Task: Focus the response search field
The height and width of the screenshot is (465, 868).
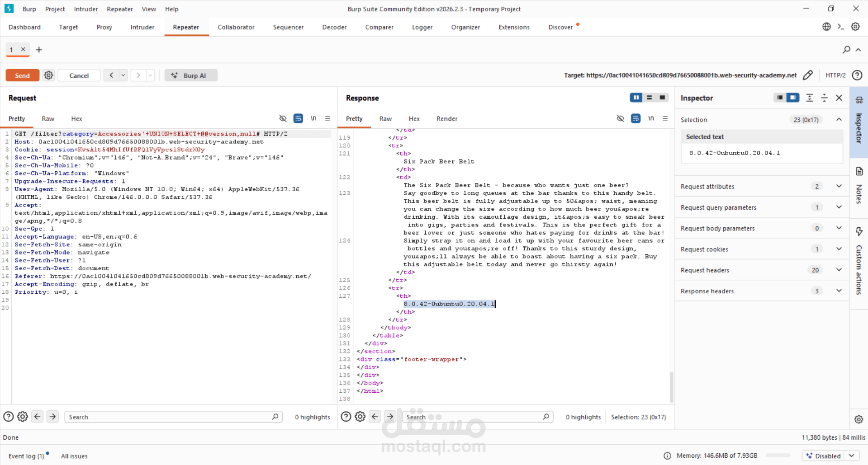Action: point(478,417)
